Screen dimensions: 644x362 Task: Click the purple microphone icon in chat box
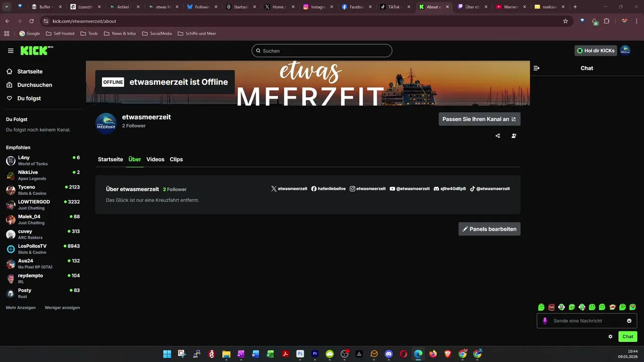[x=545, y=321]
